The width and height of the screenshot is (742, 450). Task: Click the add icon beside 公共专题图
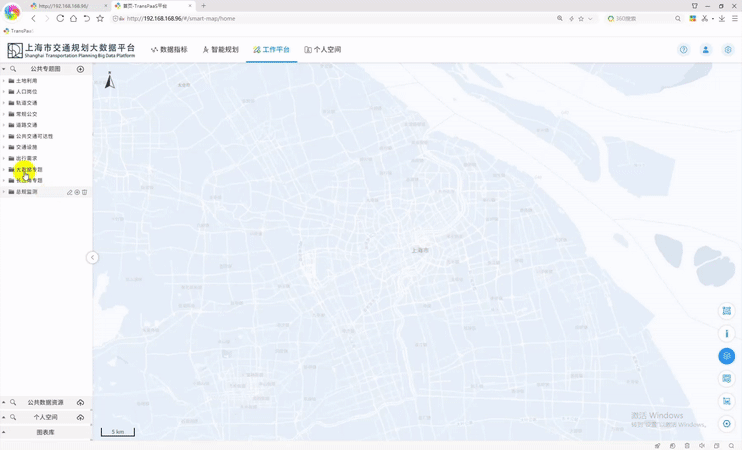(x=81, y=69)
